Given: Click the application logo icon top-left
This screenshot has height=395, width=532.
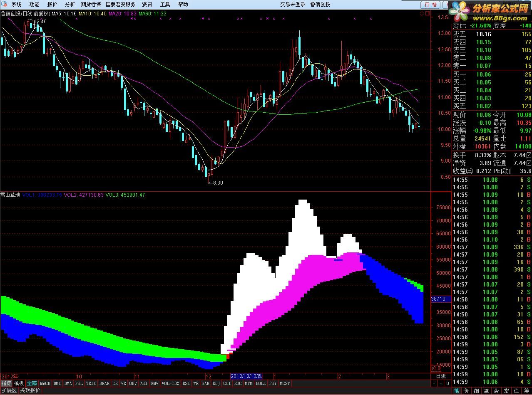Looking at the screenshot, I should (5, 5).
